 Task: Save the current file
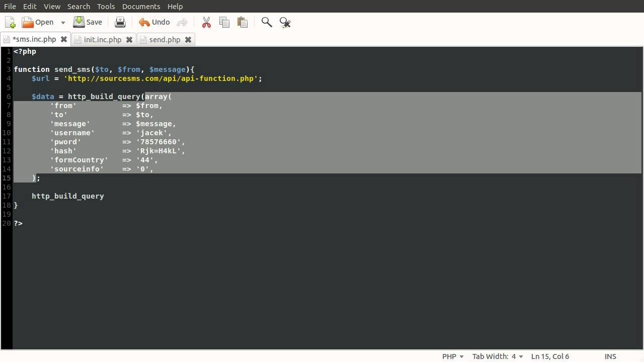[x=88, y=22]
